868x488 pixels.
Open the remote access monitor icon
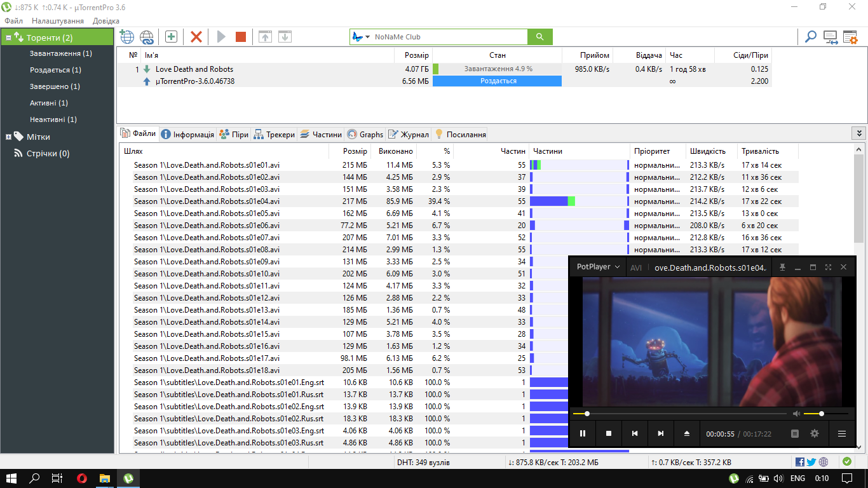tap(831, 37)
